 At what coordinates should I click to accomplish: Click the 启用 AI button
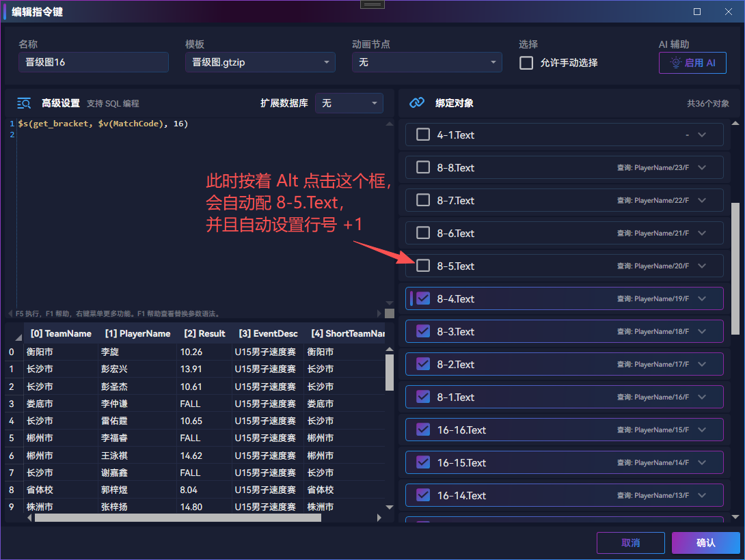click(x=692, y=63)
